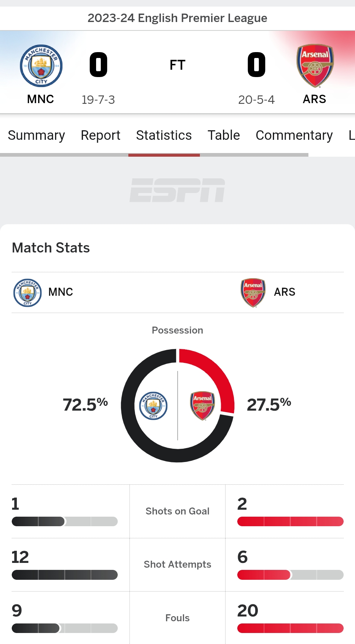This screenshot has width=355, height=644.
Task: Click the Match Stats heading
Action: tap(51, 248)
